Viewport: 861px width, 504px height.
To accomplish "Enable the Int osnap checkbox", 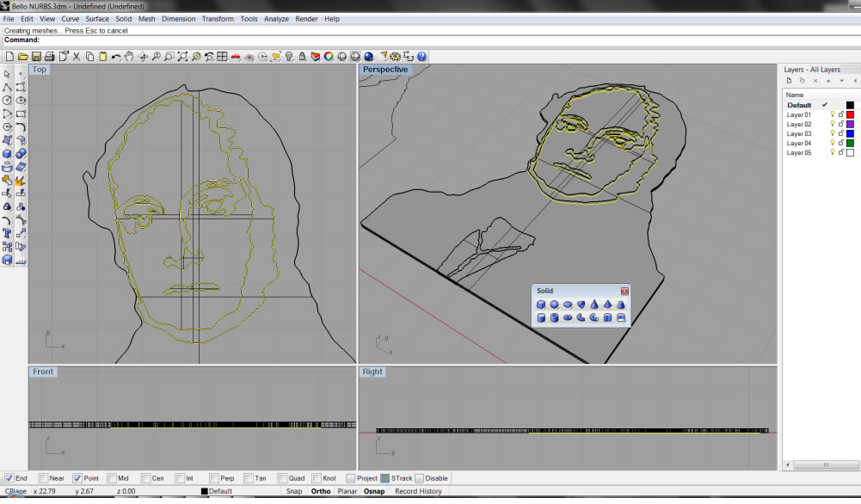I will [180, 478].
